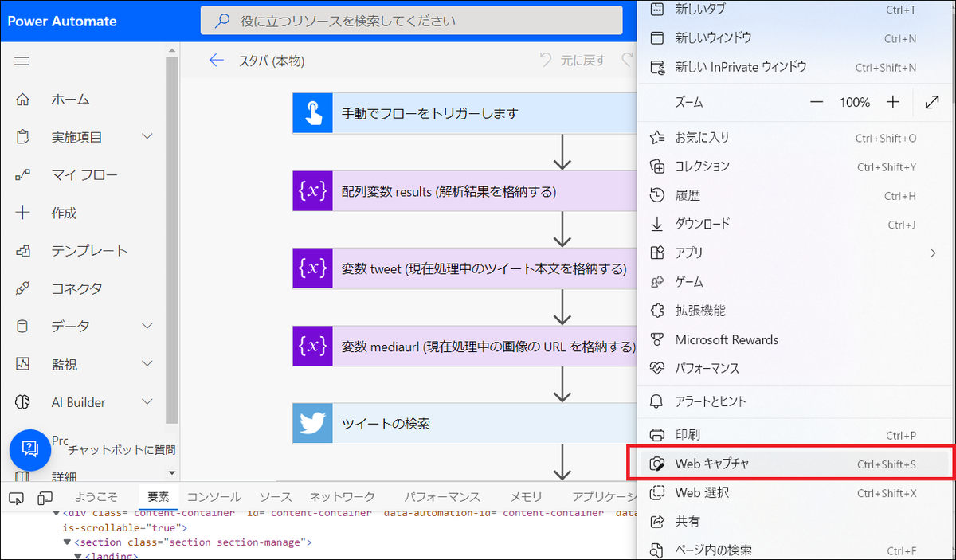
Task: Switch to DevTools Welcome tab
Action: (x=96, y=497)
